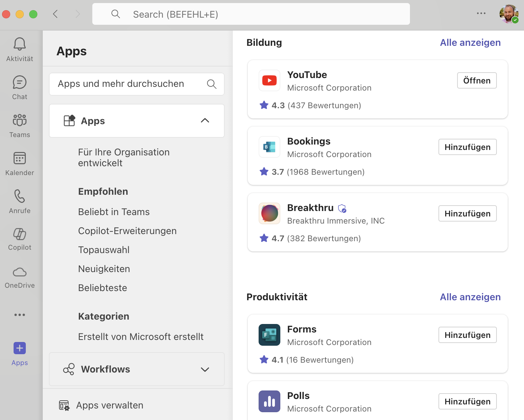Screen dimensions: 524x420
Task: Click the YouTube app icon
Action: (269, 80)
